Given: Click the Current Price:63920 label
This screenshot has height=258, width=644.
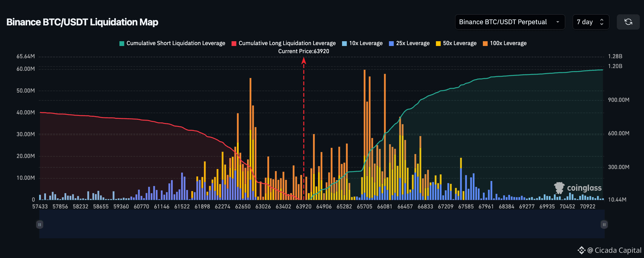Looking at the screenshot, I should tap(303, 51).
